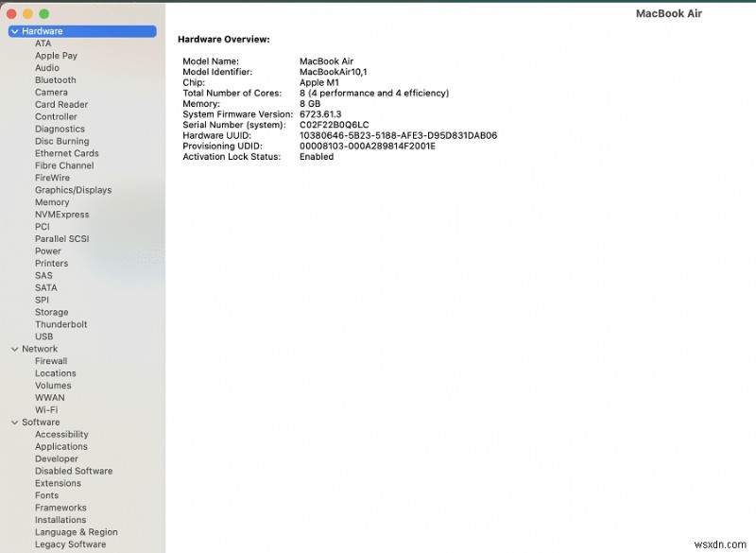Image resolution: width=756 pixels, height=553 pixels.
Task: Collapse the Network section
Action: pos(13,349)
